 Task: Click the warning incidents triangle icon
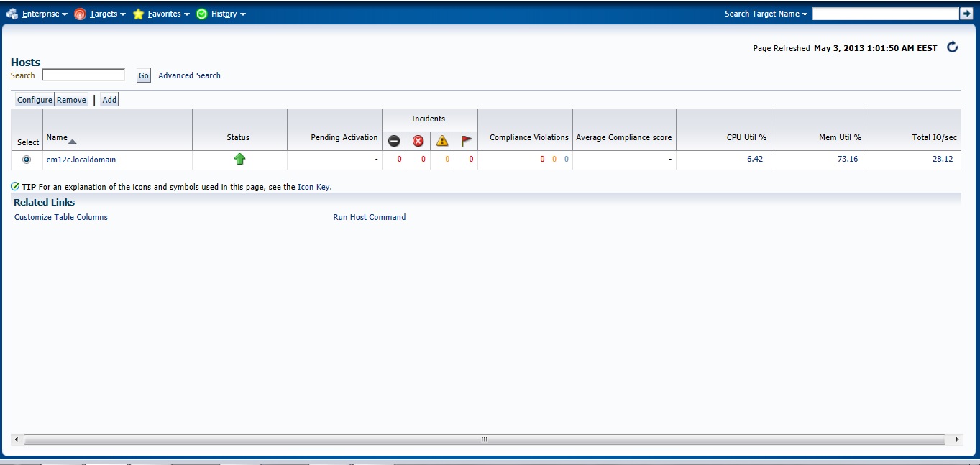[442, 141]
